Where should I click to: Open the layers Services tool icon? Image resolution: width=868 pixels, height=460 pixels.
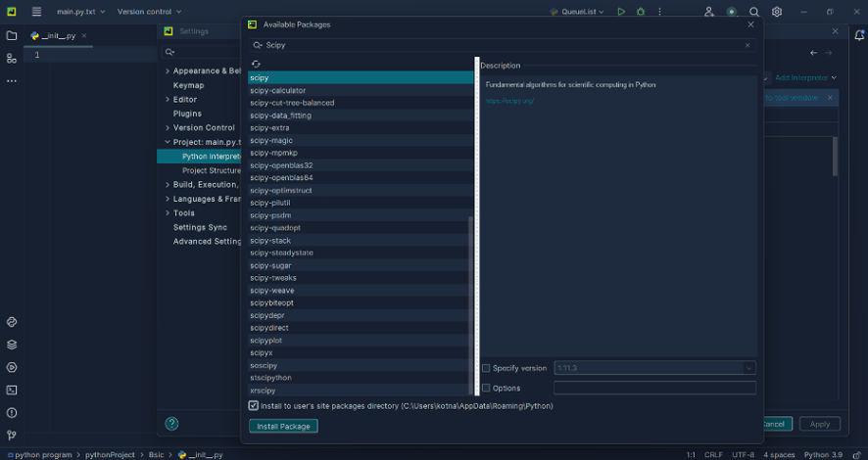point(11,345)
